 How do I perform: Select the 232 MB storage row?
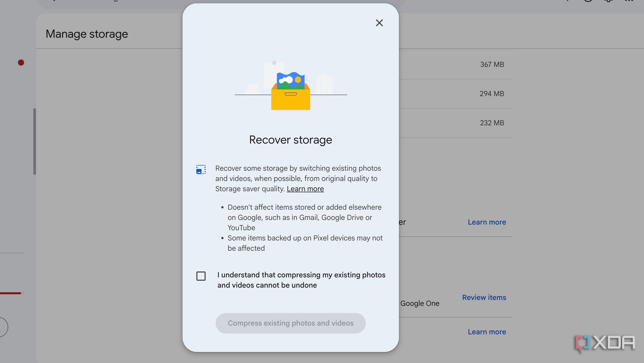[456, 123]
